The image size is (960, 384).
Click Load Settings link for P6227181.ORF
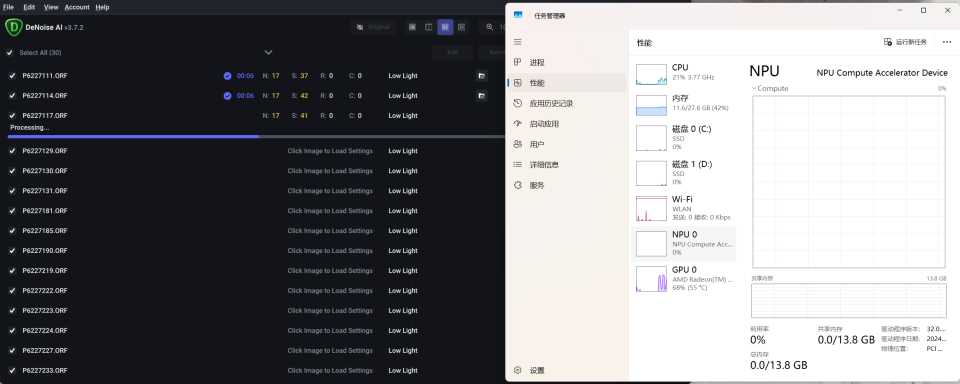(330, 211)
